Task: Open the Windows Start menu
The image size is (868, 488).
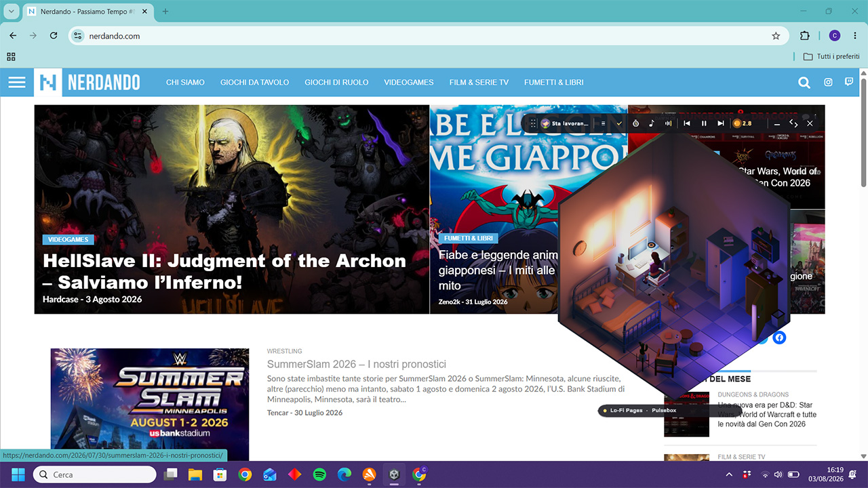Action: (x=18, y=474)
